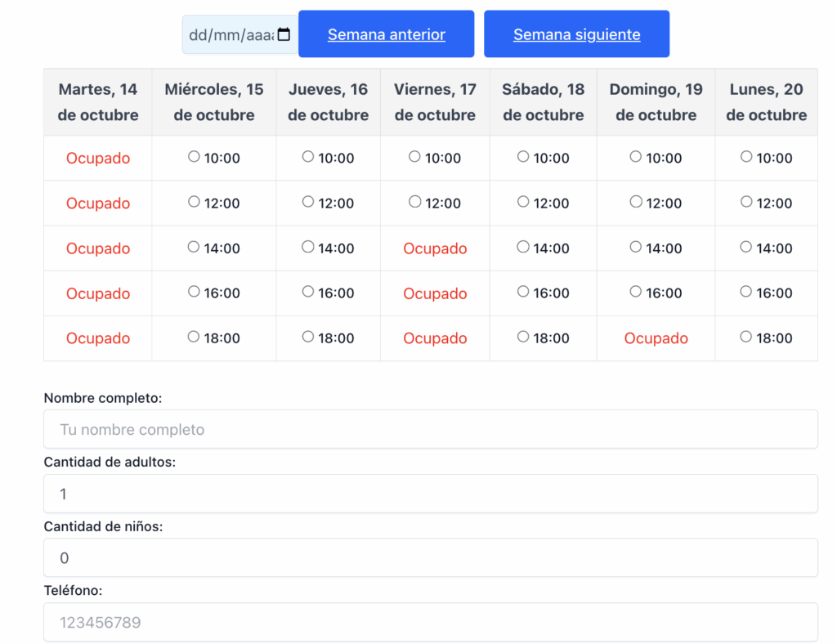Pick the 16:00 slot on Jueves, 16
This screenshot has width=837, height=644.
click(308, 292)
